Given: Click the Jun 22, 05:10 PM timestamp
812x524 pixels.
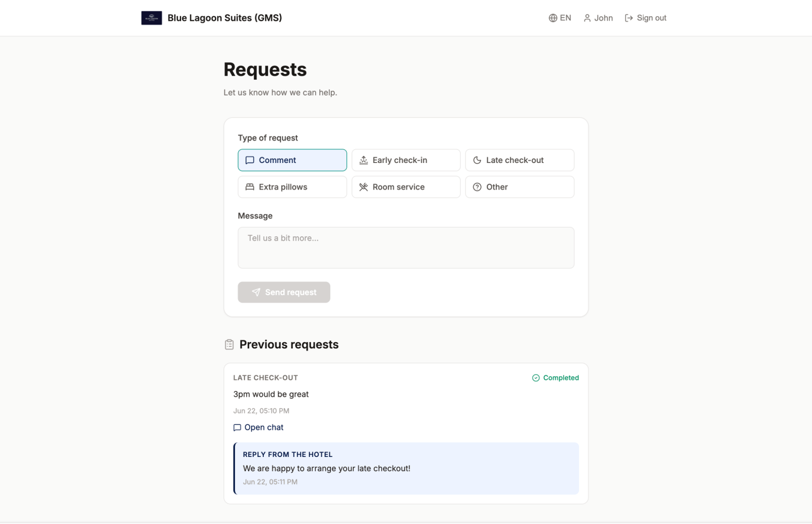Looking at the screenshot, I should pyautogui.click(x=261, y=411).
